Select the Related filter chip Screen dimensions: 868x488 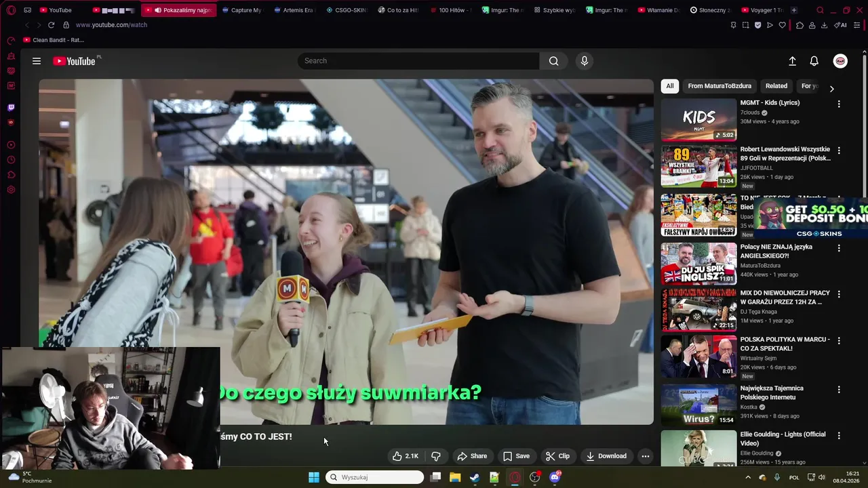pos(776,86)
